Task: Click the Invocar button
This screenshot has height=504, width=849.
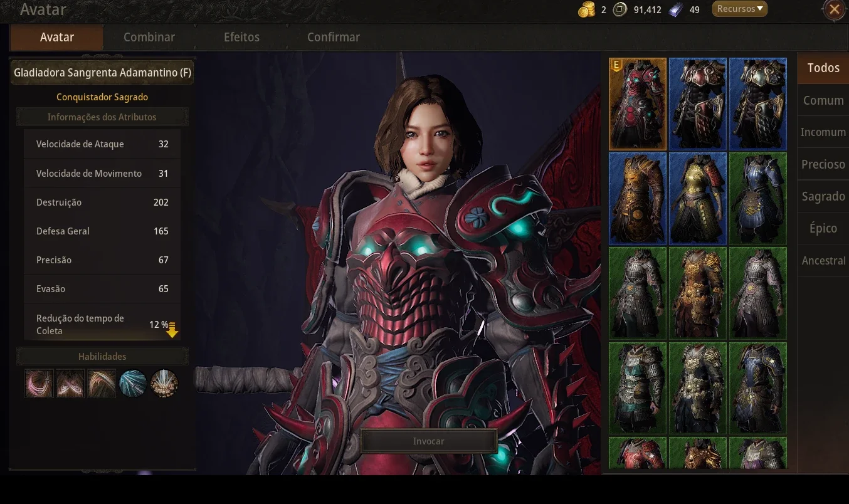Action: 429,441
